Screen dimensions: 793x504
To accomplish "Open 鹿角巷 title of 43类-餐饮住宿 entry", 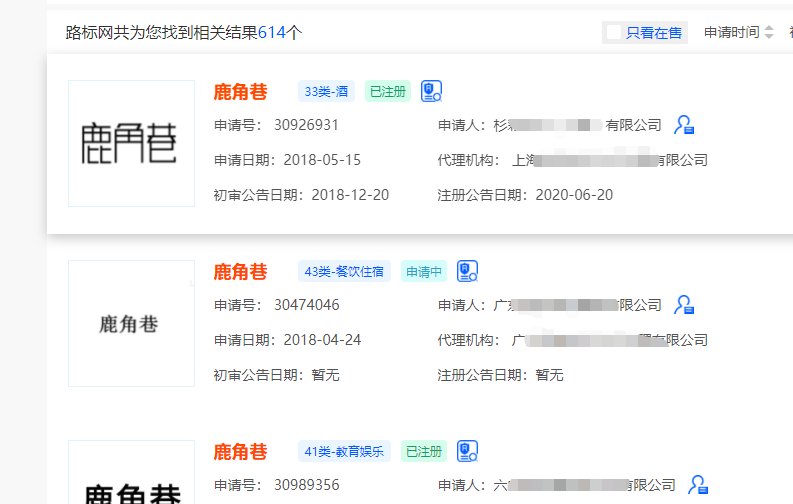I will pyautogui.click(x=240, y=272).
